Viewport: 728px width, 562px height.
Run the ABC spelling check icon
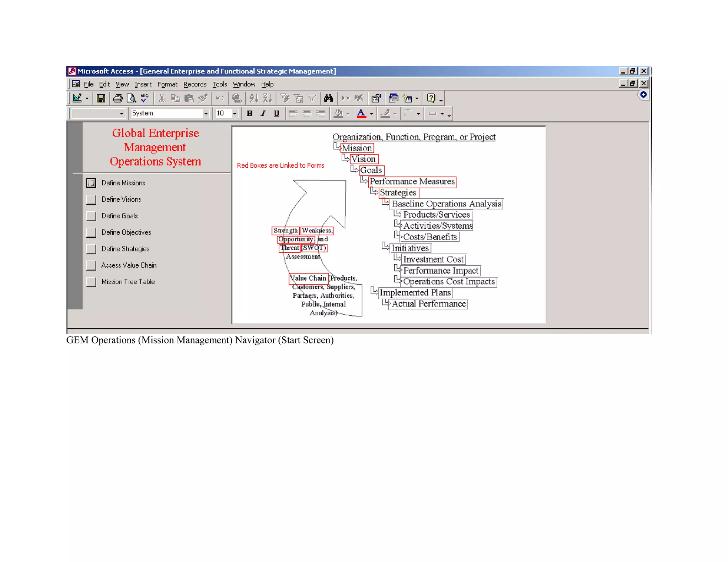(145, 98)
